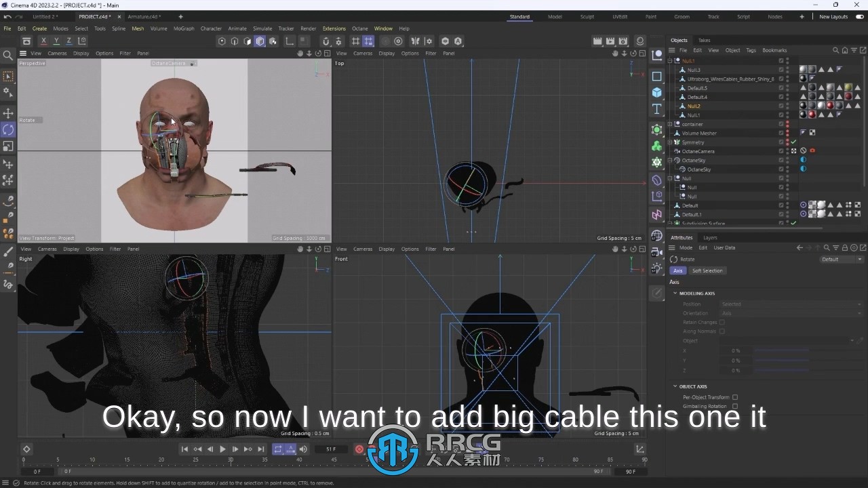The height and width of the screenshot is (488, 868).
Task: Expand the container object in Objects tree
Action: pos(670,124)
